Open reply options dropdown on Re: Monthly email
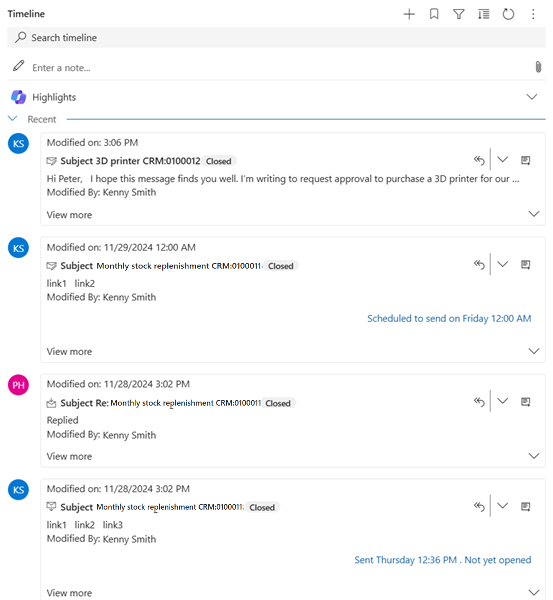The image size is (553, 600). pos(502,401)
